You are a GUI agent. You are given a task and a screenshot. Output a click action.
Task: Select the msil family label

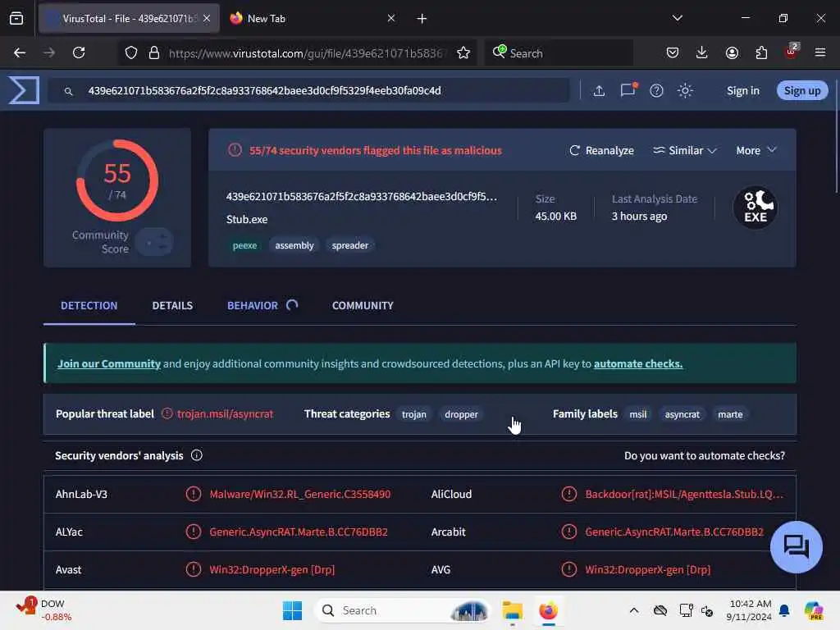(637, 414)
